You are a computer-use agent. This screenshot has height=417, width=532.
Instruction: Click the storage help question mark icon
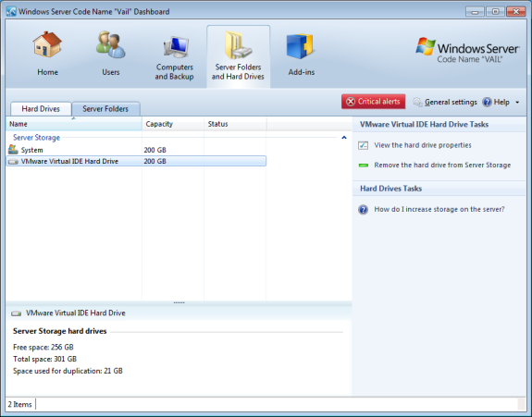point(363,210)
